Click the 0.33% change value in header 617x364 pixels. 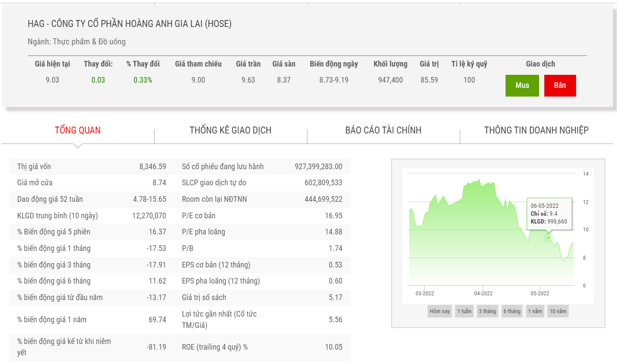(x=143, y=80)
